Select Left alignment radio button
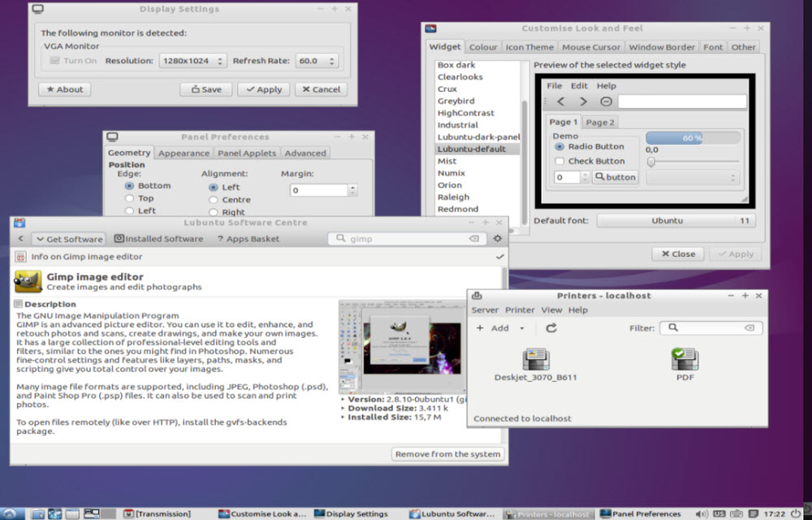This screenshot has height=520, width=812. coord(213,187)
